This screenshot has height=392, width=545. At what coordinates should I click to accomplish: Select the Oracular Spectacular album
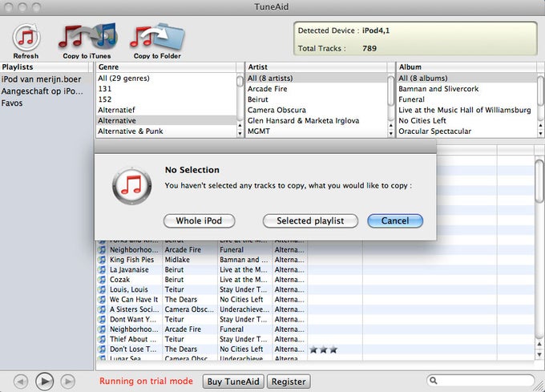[x=466, y=131]
